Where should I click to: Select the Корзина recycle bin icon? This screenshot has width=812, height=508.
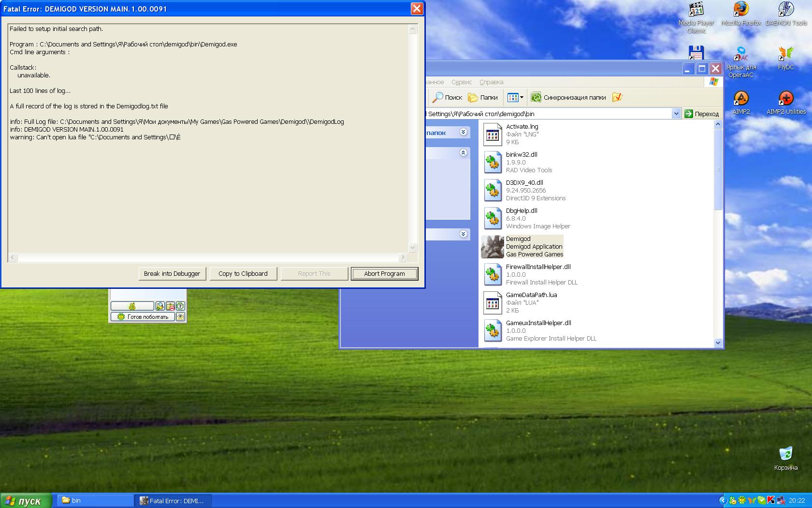(786, 459)
